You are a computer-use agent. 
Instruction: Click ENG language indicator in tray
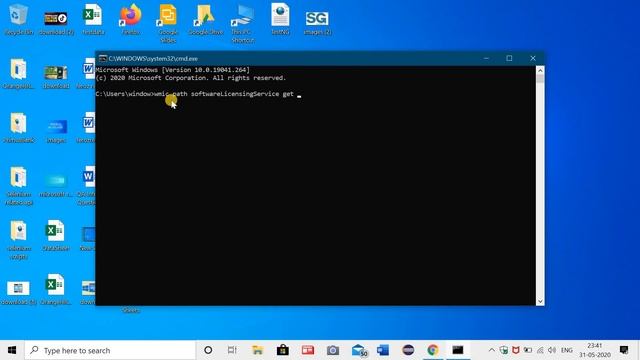tap(567, 350)
